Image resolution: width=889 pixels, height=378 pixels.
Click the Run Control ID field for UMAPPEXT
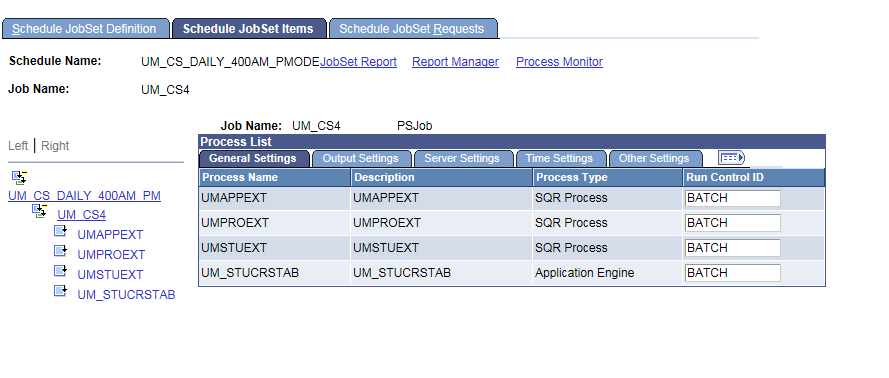click(733, 198)
